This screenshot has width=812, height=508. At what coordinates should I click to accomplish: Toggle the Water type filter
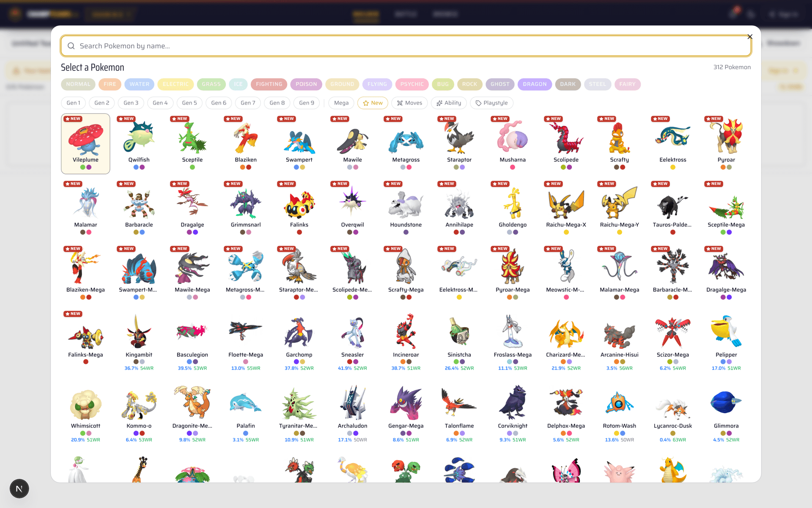[140, 84]
